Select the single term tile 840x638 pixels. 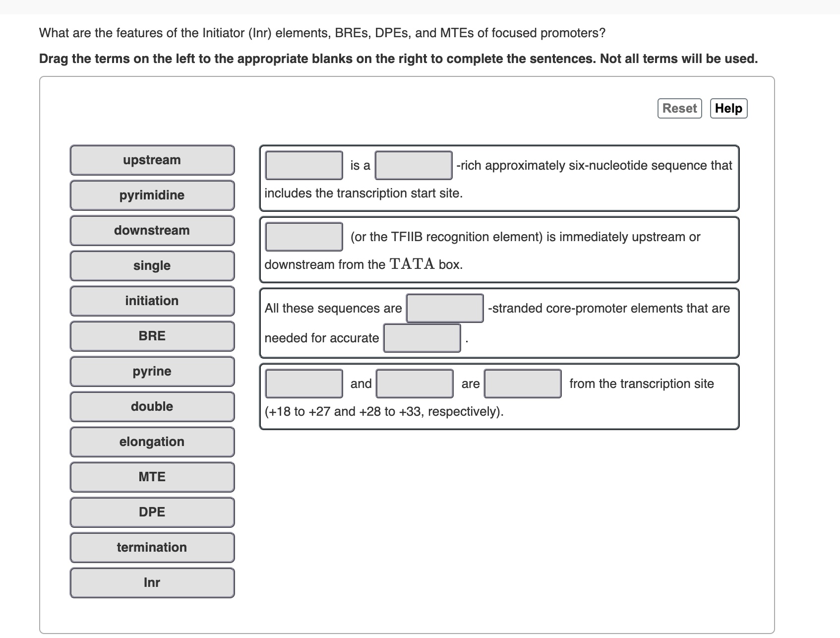tap(152, 265)
